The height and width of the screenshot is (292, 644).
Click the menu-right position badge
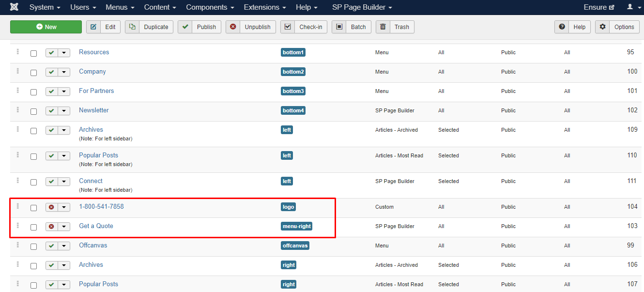pos(297,226)
